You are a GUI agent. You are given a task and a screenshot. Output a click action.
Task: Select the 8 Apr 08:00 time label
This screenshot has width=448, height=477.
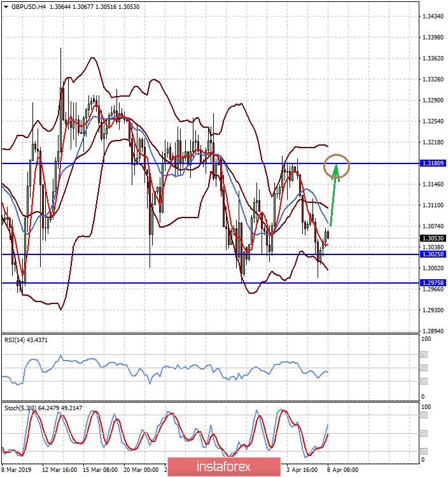coord(343,470)
